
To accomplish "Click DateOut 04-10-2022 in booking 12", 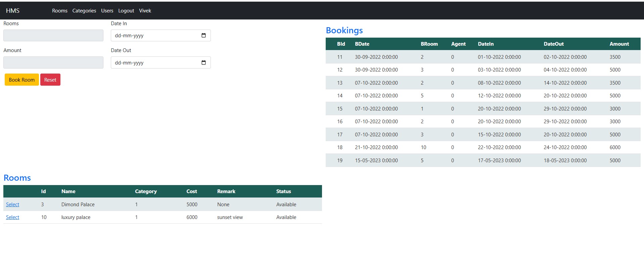I will pyautogui.click(x=565, y=70).
